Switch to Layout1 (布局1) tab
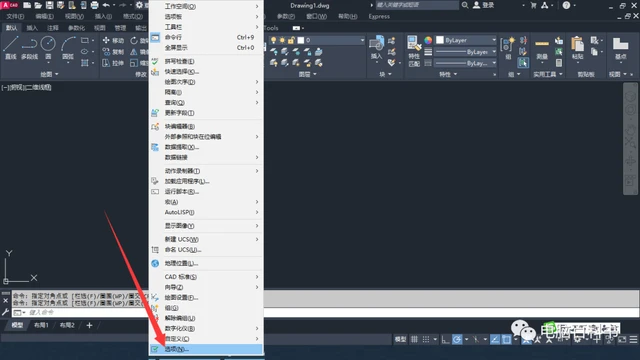Screen dimensions: 640x360 [41, 325]
